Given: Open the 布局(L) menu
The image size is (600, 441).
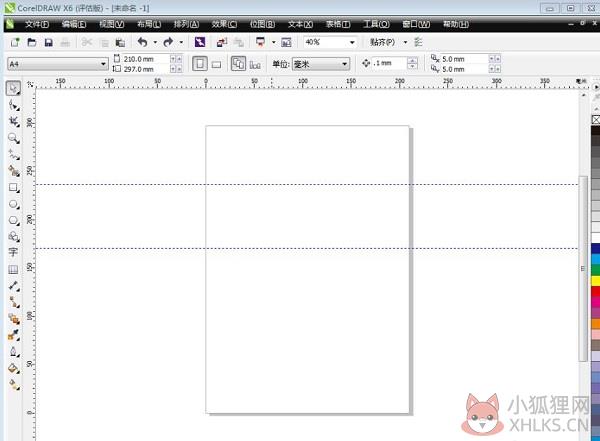Looking at the screenshot, I should [149, 24].
